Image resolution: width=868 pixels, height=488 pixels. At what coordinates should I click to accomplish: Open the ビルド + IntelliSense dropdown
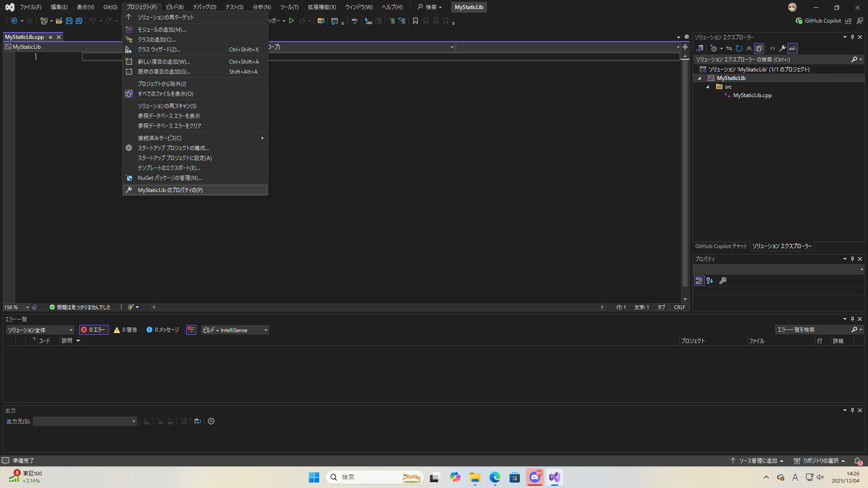235,330
